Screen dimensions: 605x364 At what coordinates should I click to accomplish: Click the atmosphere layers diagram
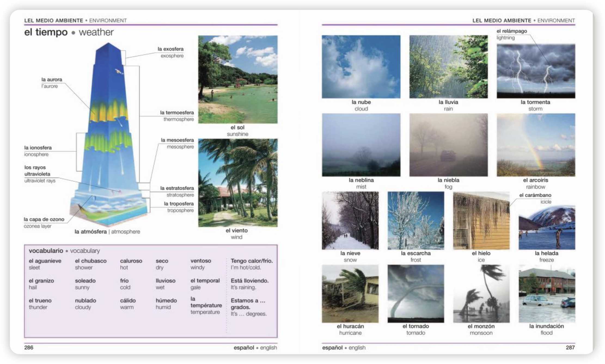click(109, 136)
